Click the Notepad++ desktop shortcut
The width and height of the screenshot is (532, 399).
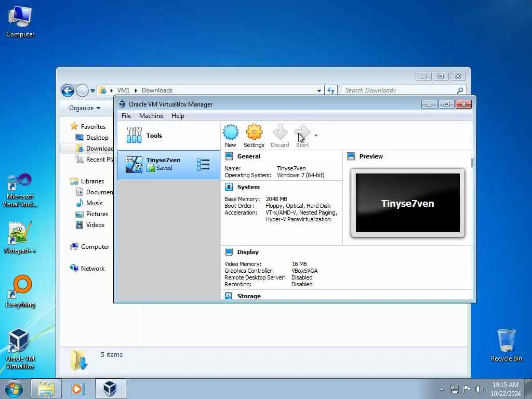20,237
